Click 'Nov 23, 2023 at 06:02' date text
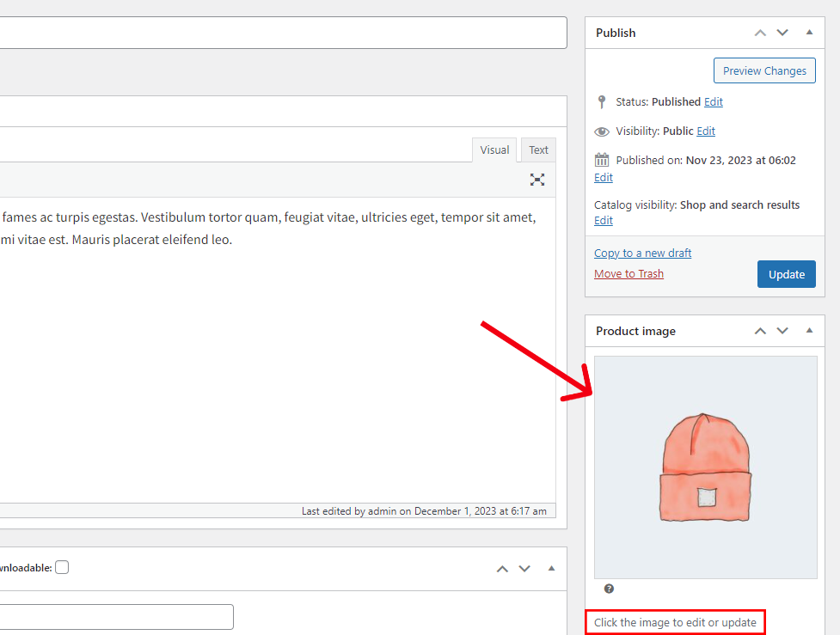The width and height of the screenshot is (840, 635). pos(740,160)
